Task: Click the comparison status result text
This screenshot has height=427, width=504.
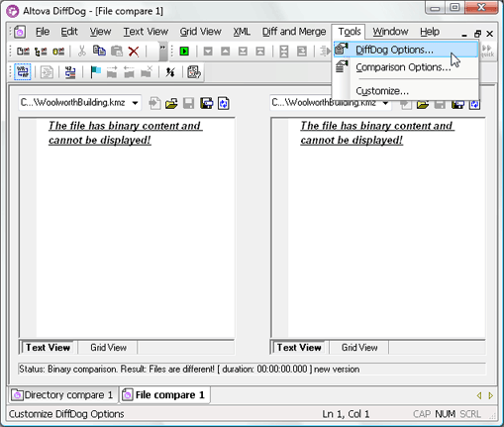Action: [x=189, y=369]
